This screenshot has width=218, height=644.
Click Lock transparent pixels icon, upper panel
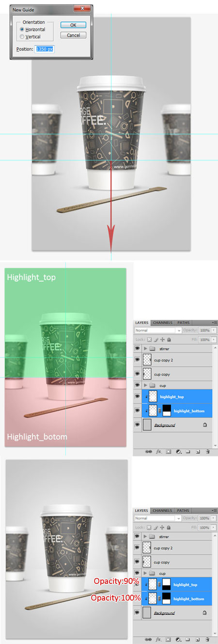(x=149, y=340)
